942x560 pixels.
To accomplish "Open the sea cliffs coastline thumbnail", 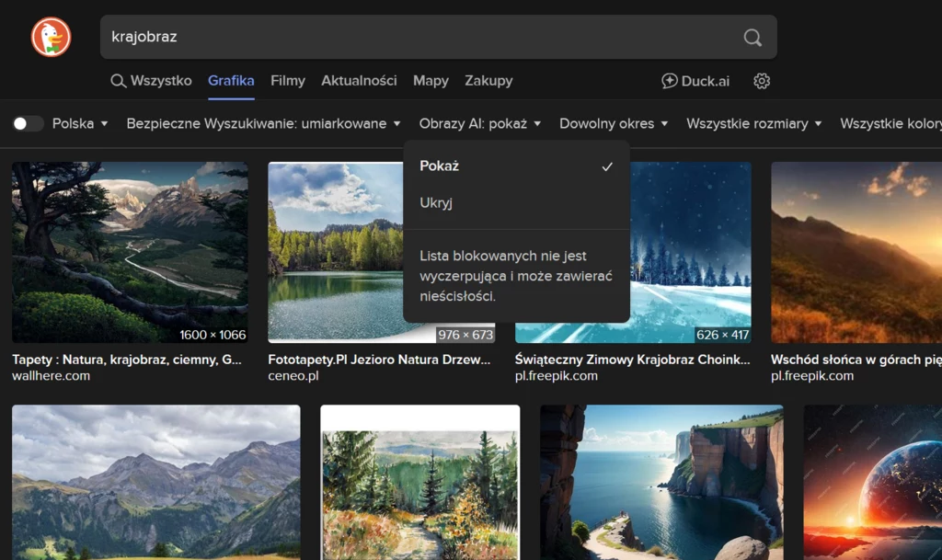I will (x=662, y=483).
